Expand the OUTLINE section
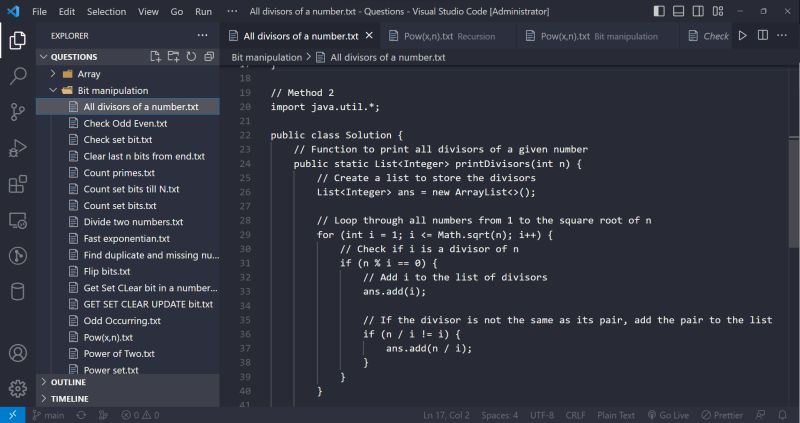Screen dimensions: 800x423 click(x=128, y=382)
